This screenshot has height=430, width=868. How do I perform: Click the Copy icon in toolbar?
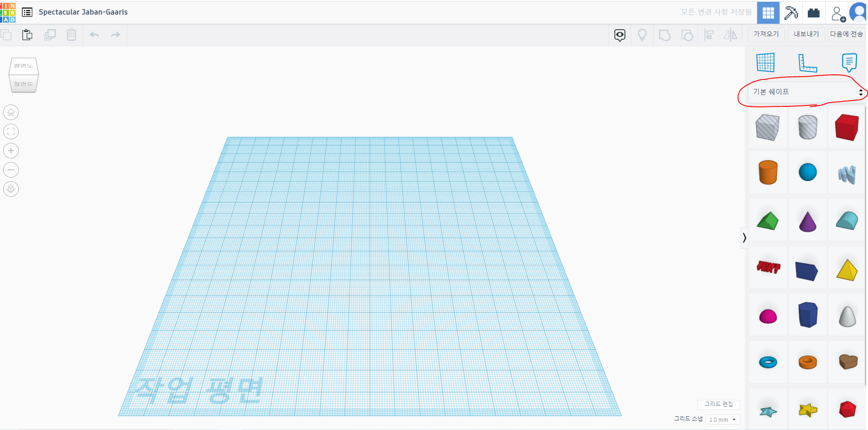click(x=6, y=35)
